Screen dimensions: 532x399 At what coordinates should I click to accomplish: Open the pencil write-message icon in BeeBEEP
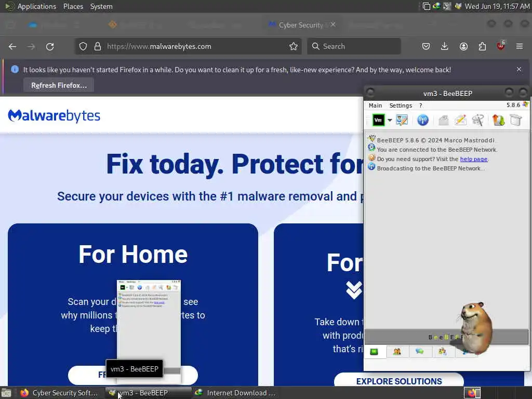pyautogui.click(x=461, y=120)
